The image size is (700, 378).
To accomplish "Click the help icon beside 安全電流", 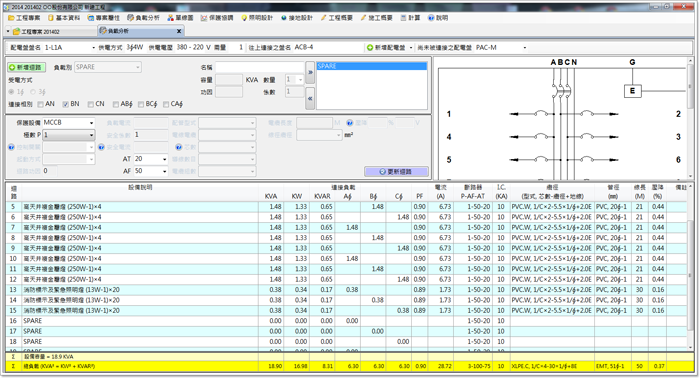I will 101,147.
